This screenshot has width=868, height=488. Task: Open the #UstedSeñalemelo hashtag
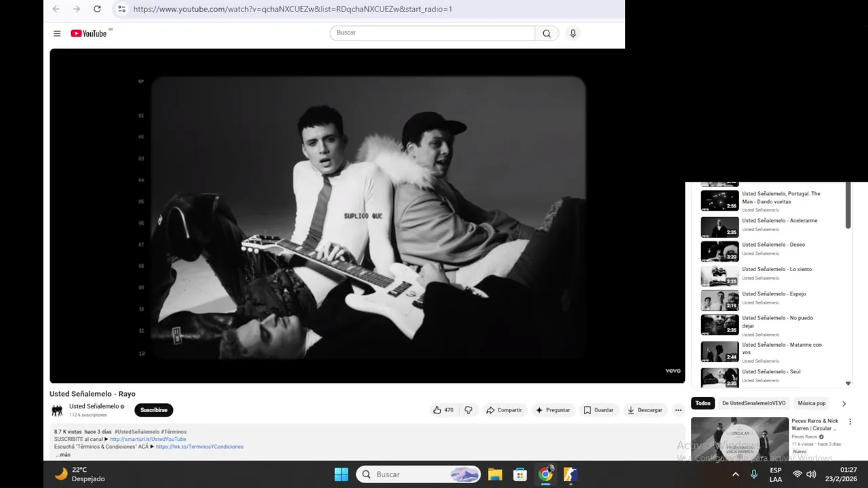137,432
